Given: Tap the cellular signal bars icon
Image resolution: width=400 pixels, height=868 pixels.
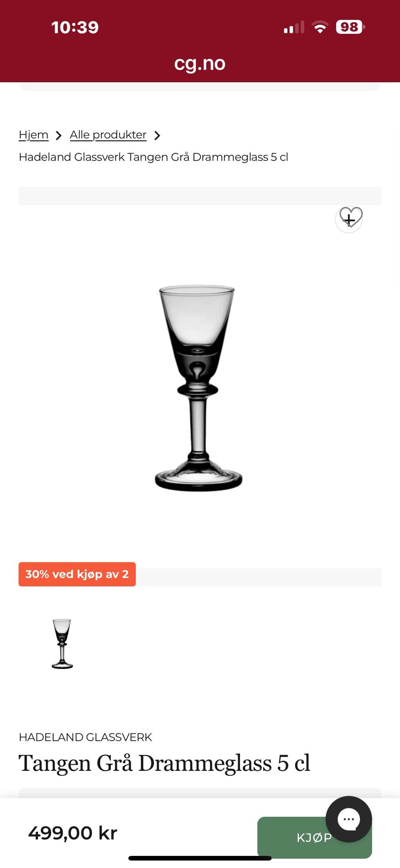Looking at the screenshot, I should click(294, 27).
